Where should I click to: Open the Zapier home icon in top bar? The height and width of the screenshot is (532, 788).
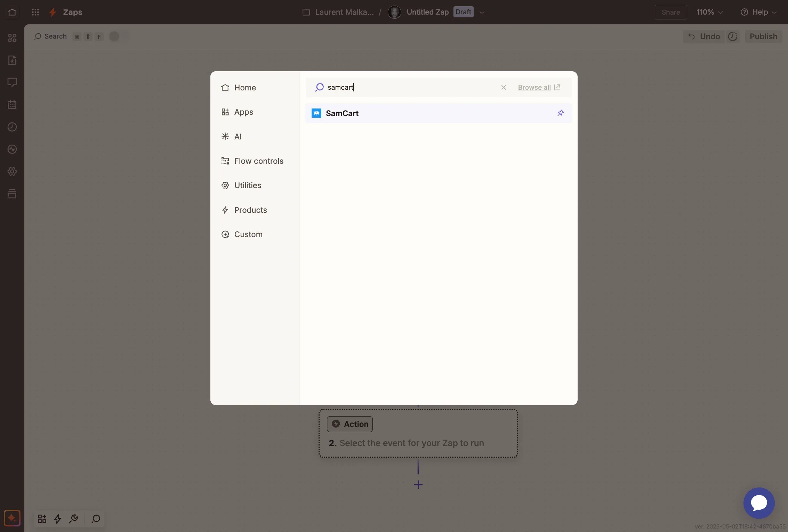click(x=12, y=12)
